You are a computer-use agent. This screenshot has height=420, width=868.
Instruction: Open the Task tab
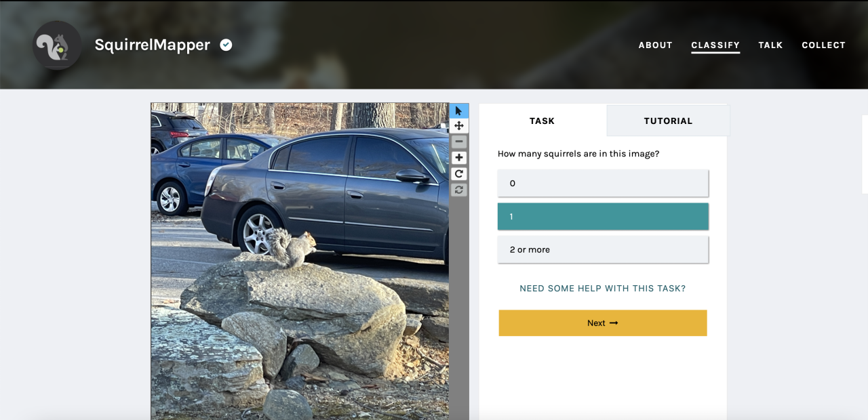click(542, 121)
